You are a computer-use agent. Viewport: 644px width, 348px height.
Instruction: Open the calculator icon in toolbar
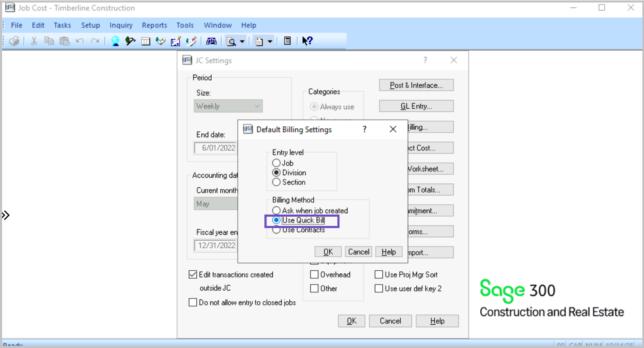[x=287, y=41]
